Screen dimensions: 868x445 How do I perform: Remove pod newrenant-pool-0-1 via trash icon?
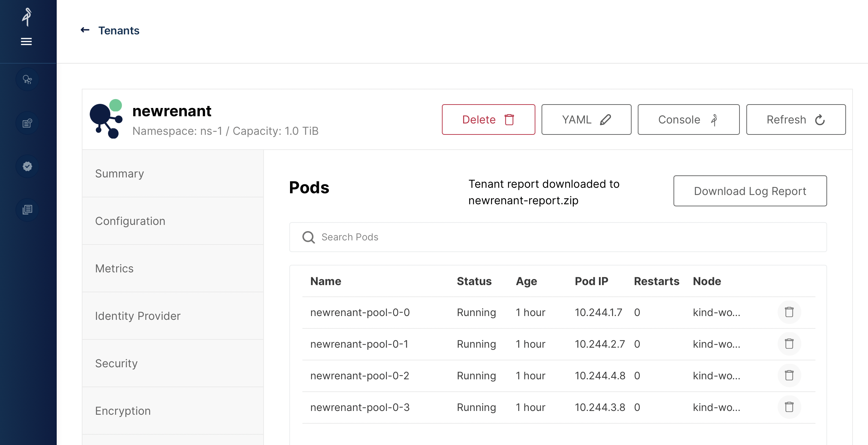789,344
